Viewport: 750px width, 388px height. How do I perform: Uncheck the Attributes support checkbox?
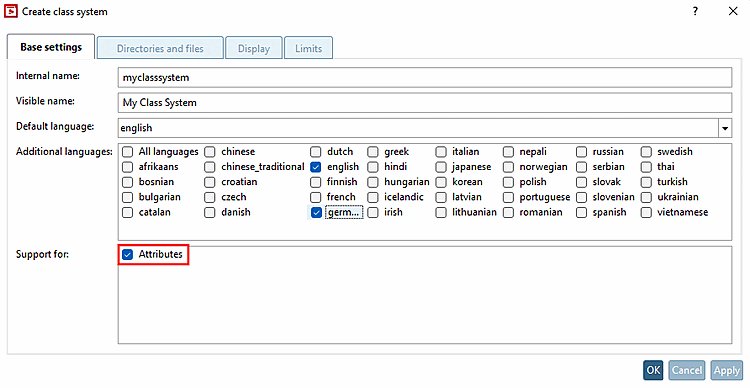pos(127,255)
